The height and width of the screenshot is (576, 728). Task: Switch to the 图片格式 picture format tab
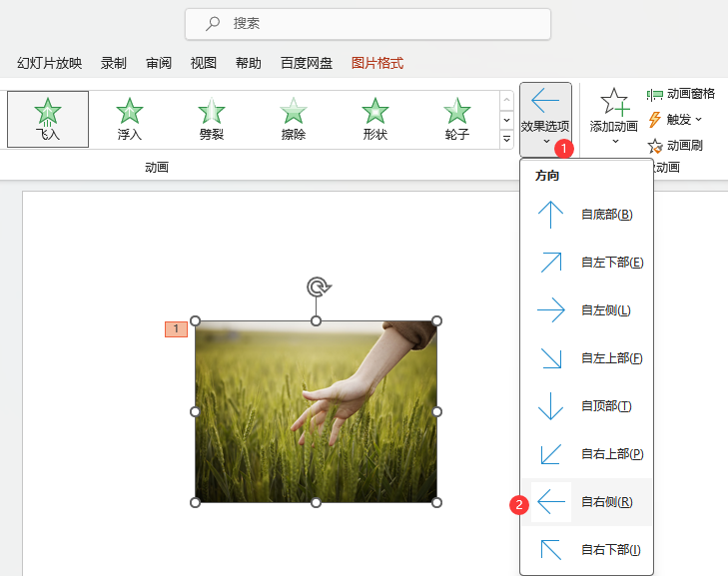pos(377,63)
